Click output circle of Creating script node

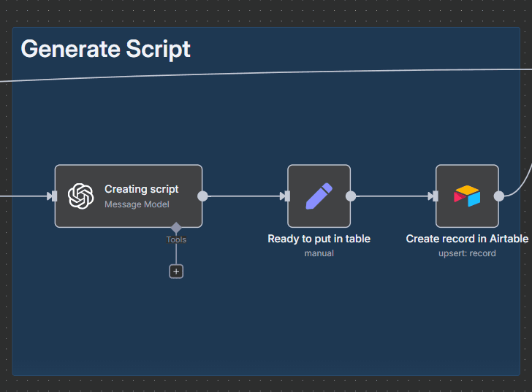(202, 196)
